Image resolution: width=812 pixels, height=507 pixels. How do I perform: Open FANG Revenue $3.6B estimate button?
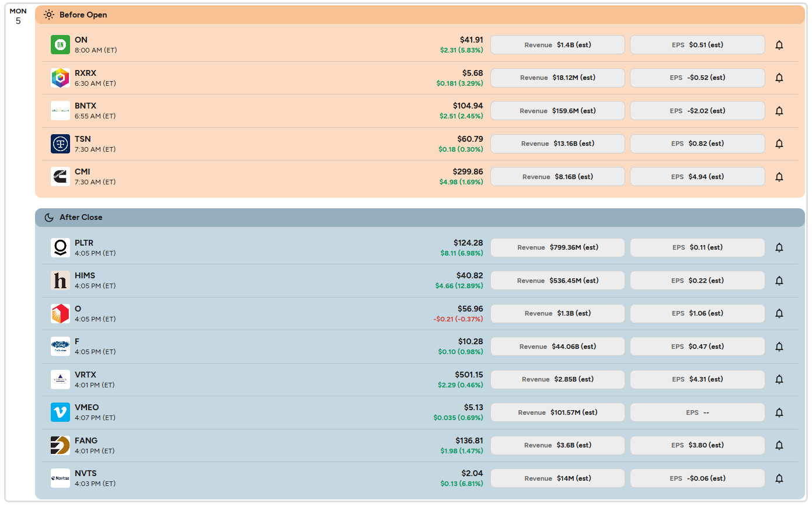point(557,445)
